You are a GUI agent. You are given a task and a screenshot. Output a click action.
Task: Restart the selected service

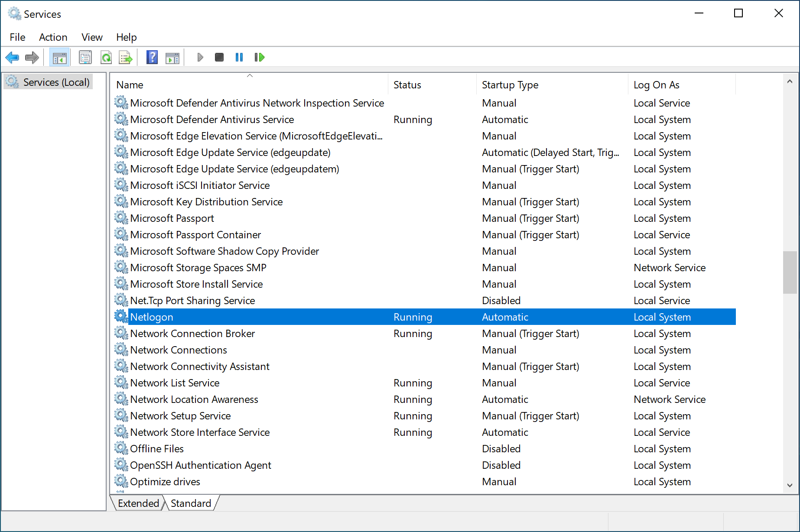(x=259, y=57)
